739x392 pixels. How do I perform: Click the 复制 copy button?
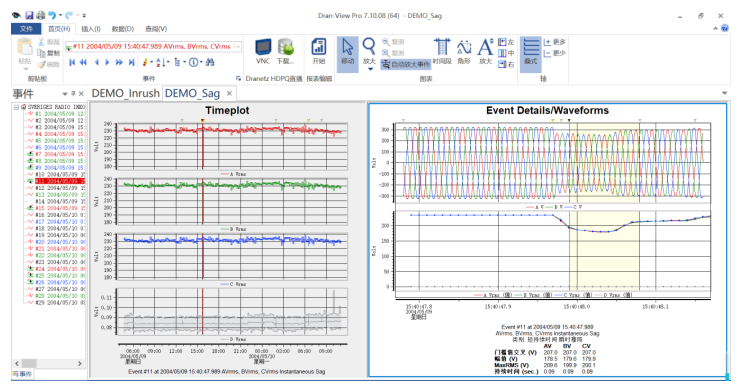(49, 53)
